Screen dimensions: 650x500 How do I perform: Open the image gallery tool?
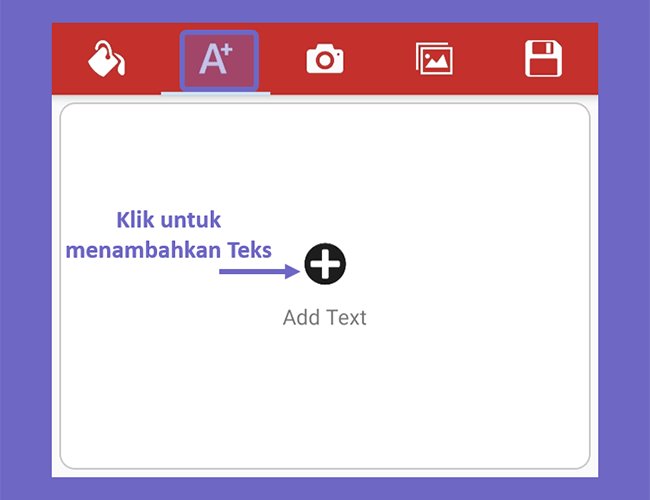pyautogui.click(x=434, y=58)
